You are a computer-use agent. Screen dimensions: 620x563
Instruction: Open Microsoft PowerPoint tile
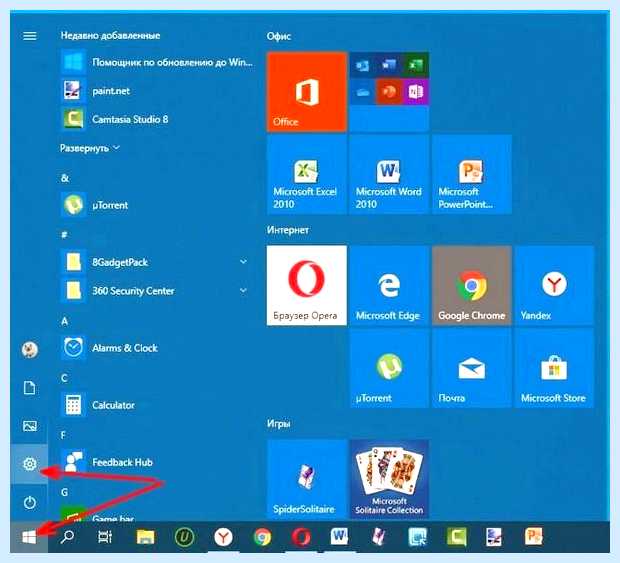(472, 174)
